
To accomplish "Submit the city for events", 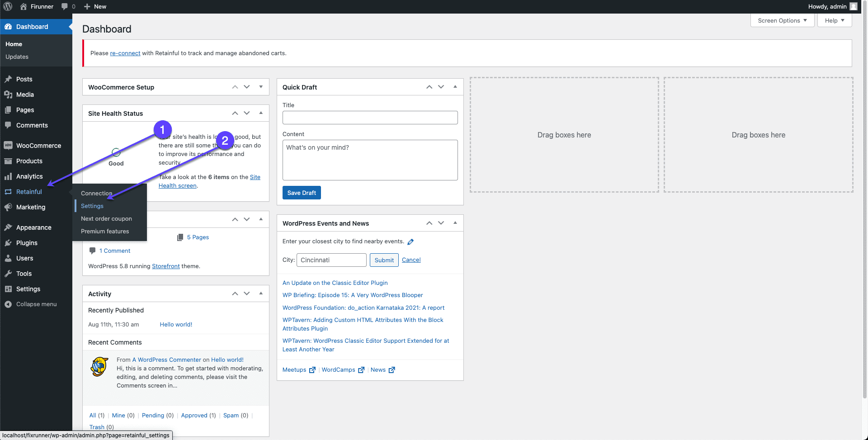I will 384,260.
